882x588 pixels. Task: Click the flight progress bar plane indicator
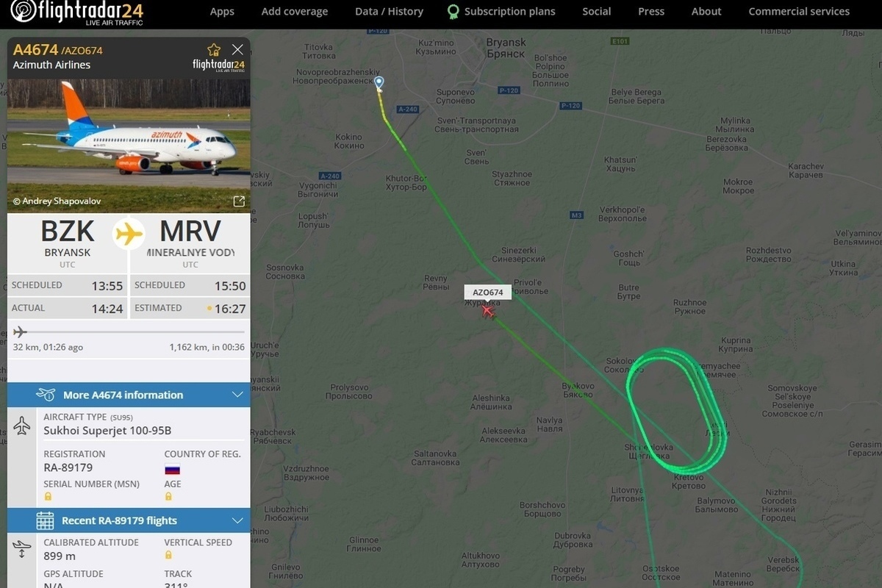[x=20, y=332]
